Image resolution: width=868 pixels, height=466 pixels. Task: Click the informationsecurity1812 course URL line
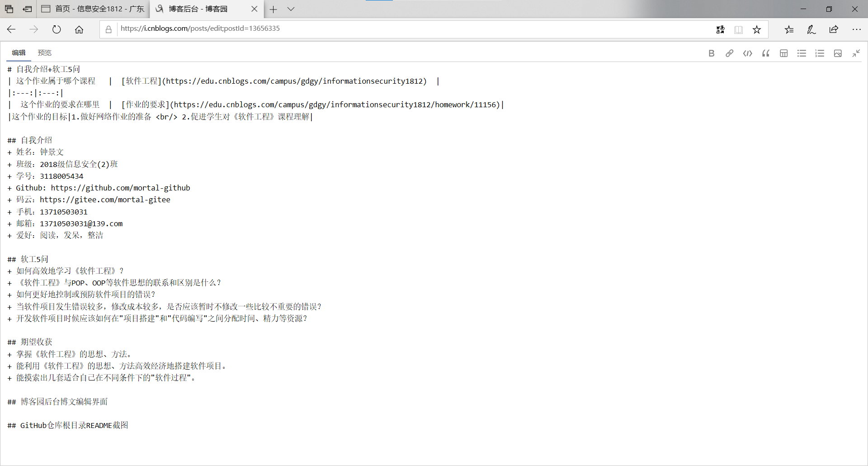coord(223,81)
